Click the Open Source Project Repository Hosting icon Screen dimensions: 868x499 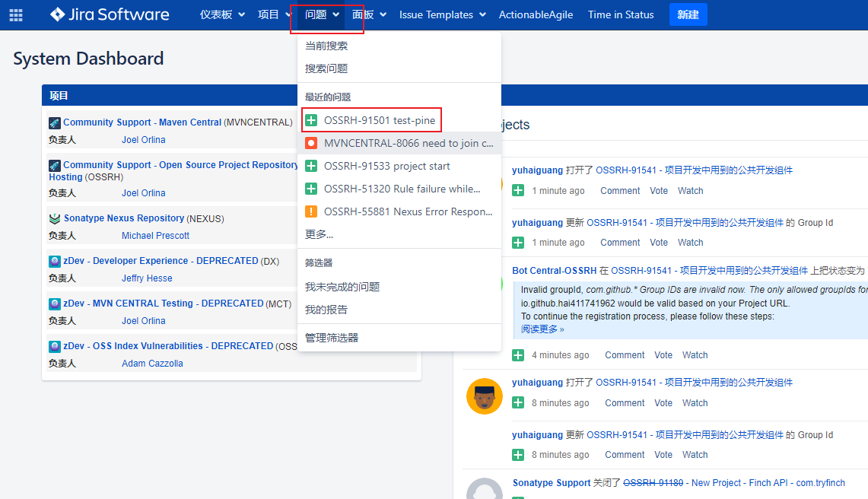[x=54, y=166]
